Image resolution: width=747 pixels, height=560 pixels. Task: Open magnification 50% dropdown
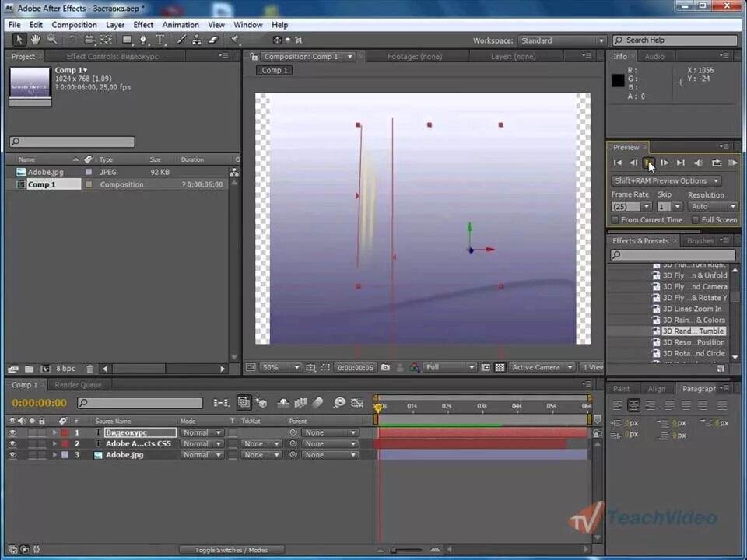click(281, 368)
